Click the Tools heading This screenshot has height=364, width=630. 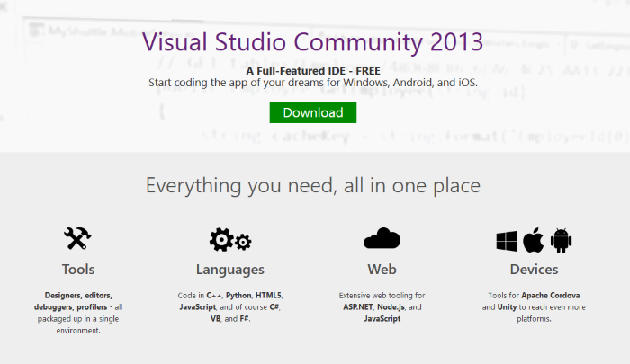78,270
